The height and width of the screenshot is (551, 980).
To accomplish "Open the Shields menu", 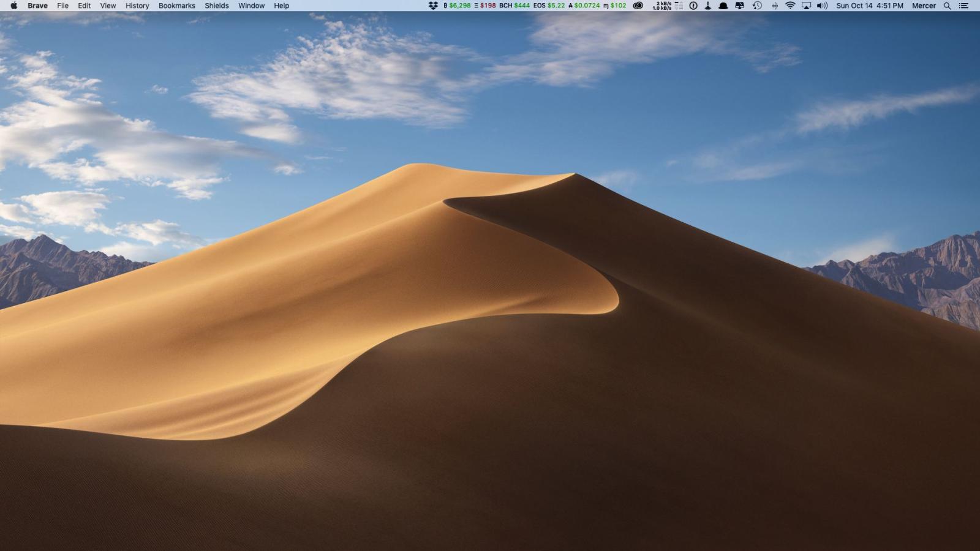I will pos(217,6).
